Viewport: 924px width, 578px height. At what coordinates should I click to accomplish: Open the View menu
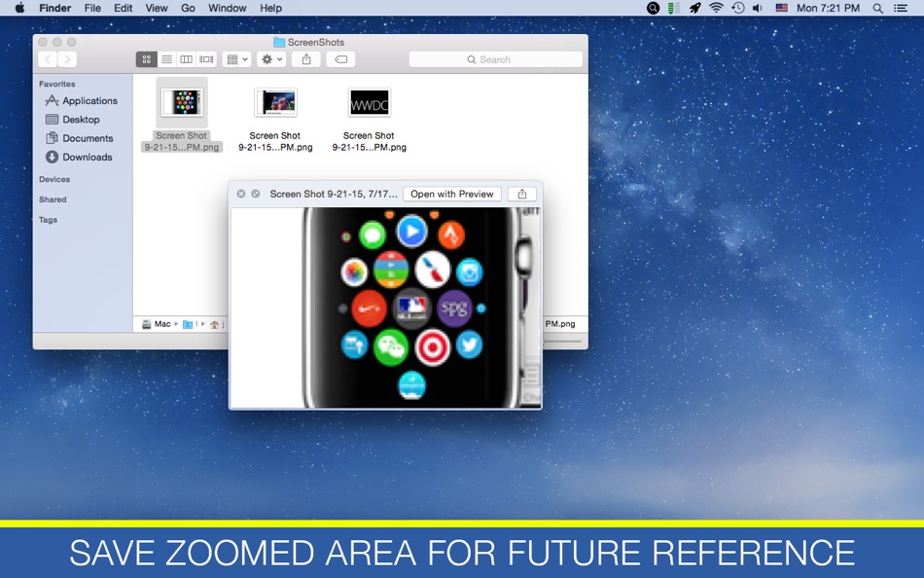point(157,8)
